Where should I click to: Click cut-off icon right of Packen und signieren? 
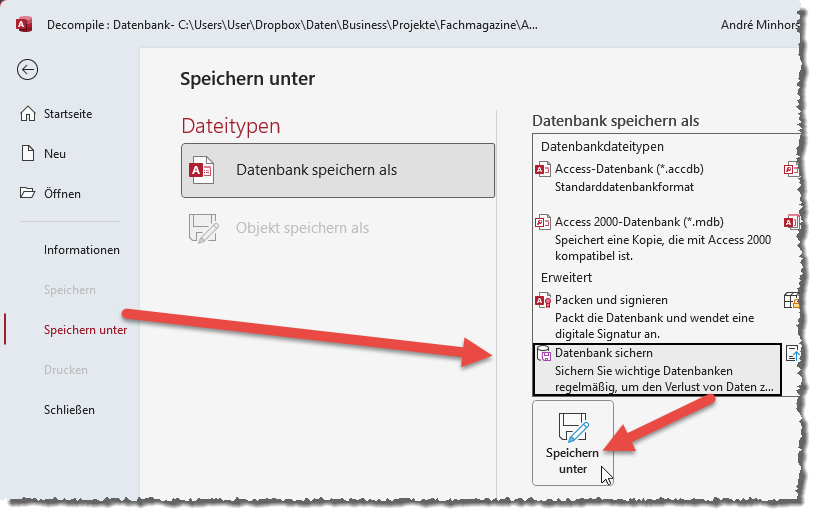[x=791, y=300]
